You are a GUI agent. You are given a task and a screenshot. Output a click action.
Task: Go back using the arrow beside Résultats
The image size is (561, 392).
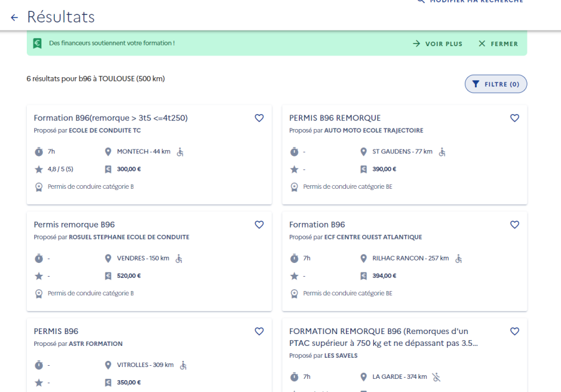(14, 17)
